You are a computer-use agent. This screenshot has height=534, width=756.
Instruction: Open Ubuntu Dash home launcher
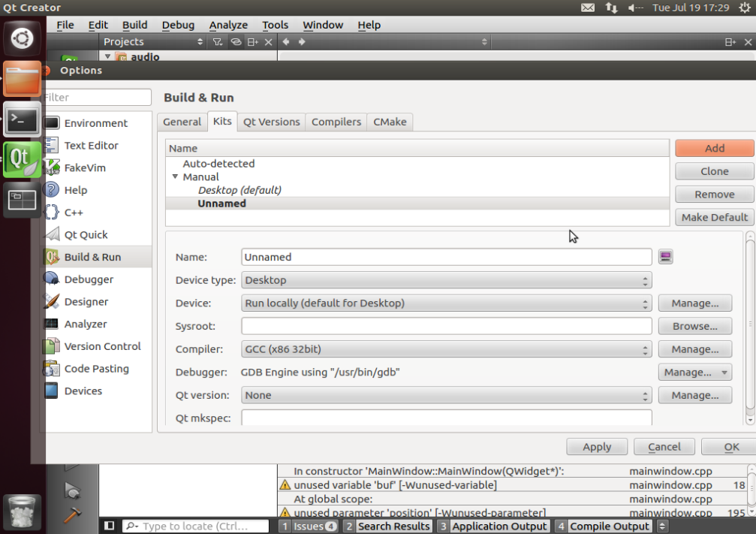(22, 38)
